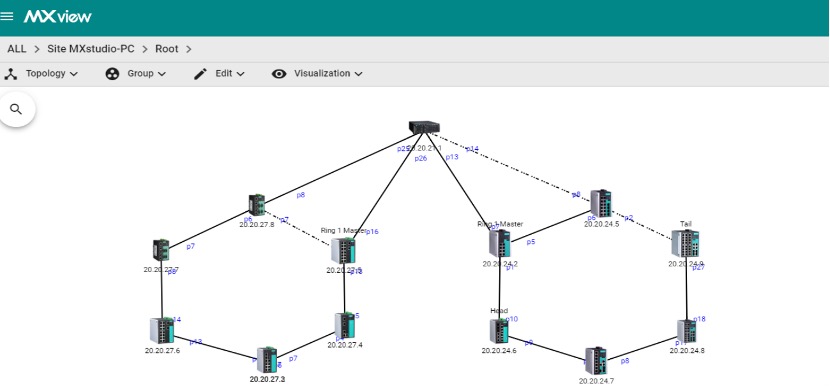Select the top core switch 20.20.27.1
The width and height of the screenshot is (830, 386).
coord(424,127)
